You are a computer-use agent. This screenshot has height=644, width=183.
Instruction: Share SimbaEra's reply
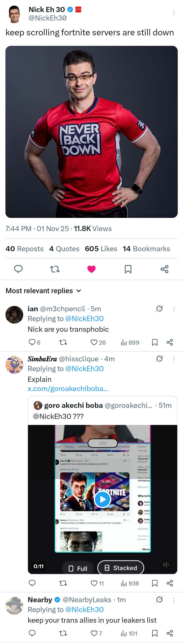click(x=170, y=583)
